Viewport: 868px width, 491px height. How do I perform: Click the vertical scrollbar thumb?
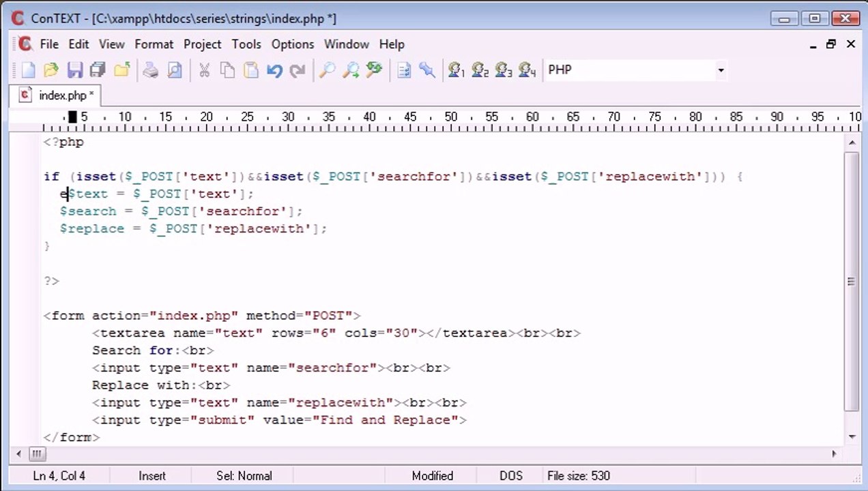(851, 281)
